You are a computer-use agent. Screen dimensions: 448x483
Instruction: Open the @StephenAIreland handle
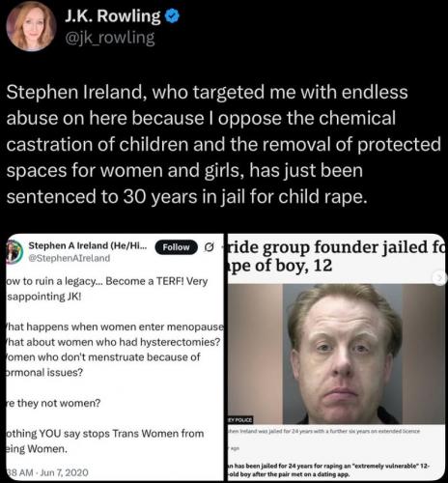(70, 258)
